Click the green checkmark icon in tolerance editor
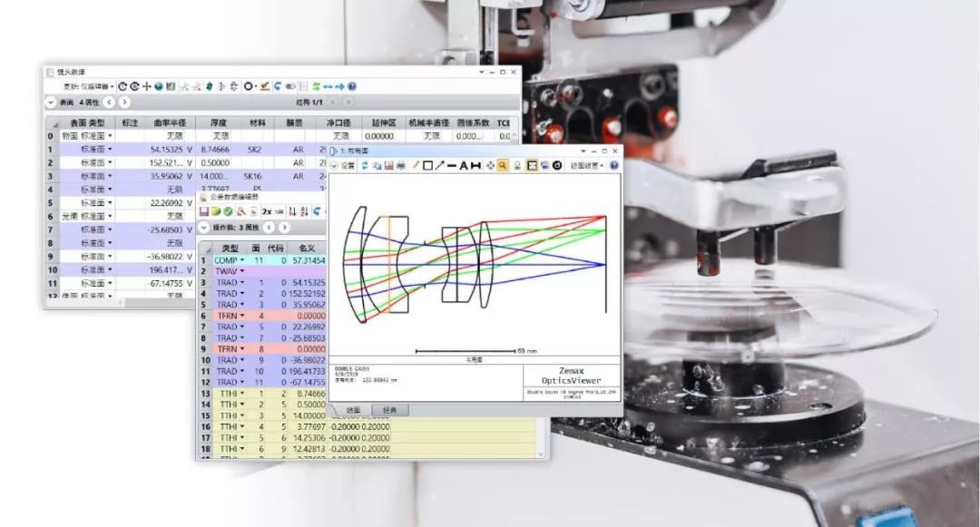 click(228, 211)
